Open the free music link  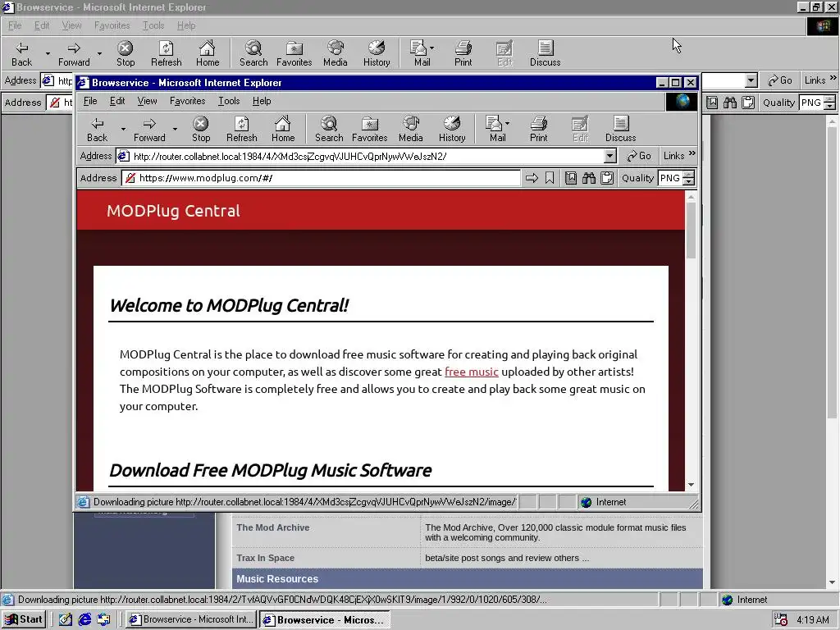click(472, 372)
